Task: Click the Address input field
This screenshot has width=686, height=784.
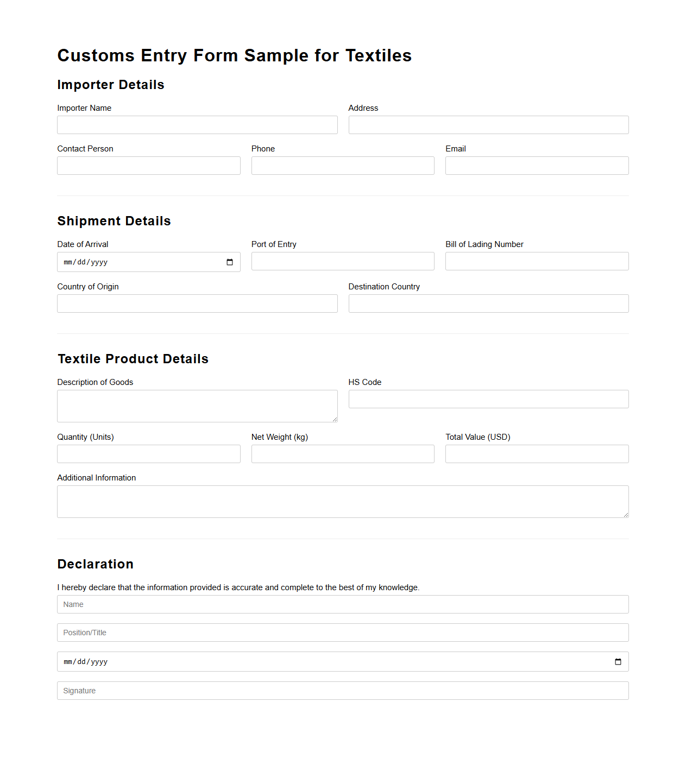Action: pos(488,125)
